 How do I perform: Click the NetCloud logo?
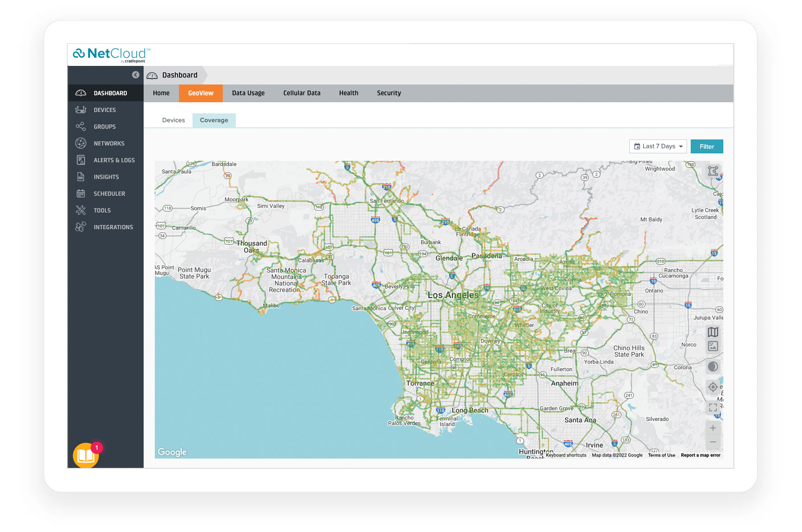tap(111, 55)
